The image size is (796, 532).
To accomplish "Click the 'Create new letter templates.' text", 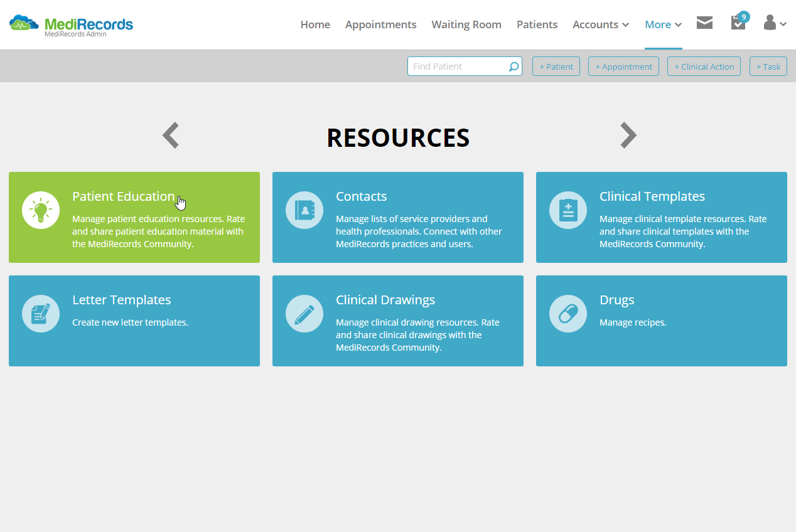I will (131, 322).
